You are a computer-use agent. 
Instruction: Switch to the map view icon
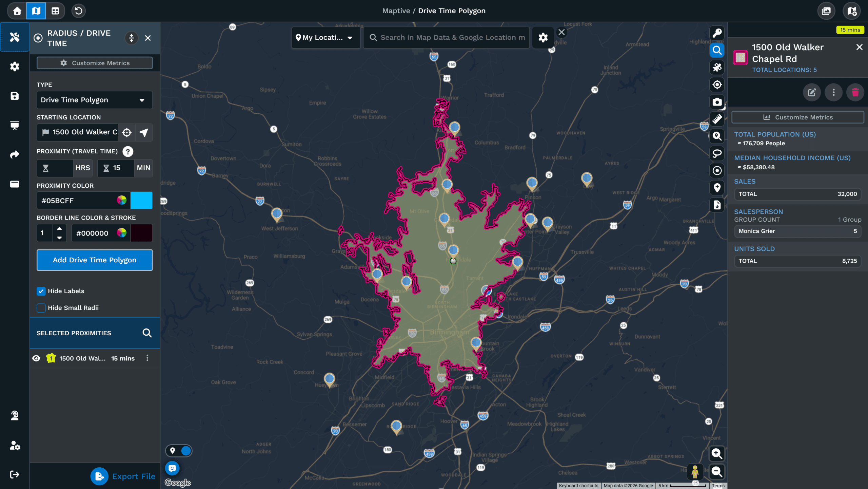(x=36, y=11)
